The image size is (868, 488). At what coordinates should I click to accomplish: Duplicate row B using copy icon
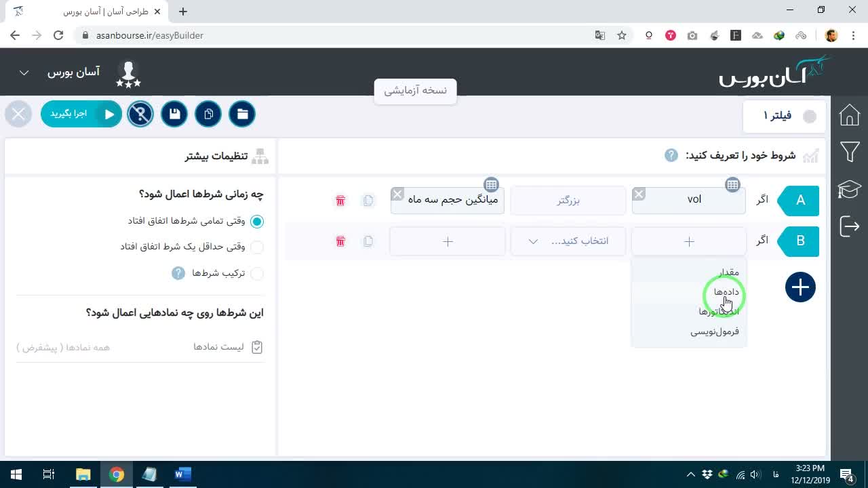pos(368,241)
